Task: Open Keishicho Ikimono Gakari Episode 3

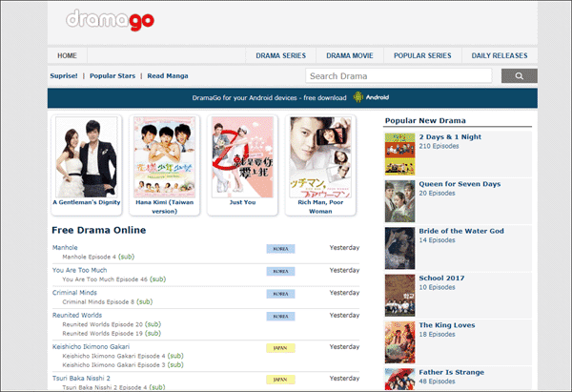Action: coord(123,365)
